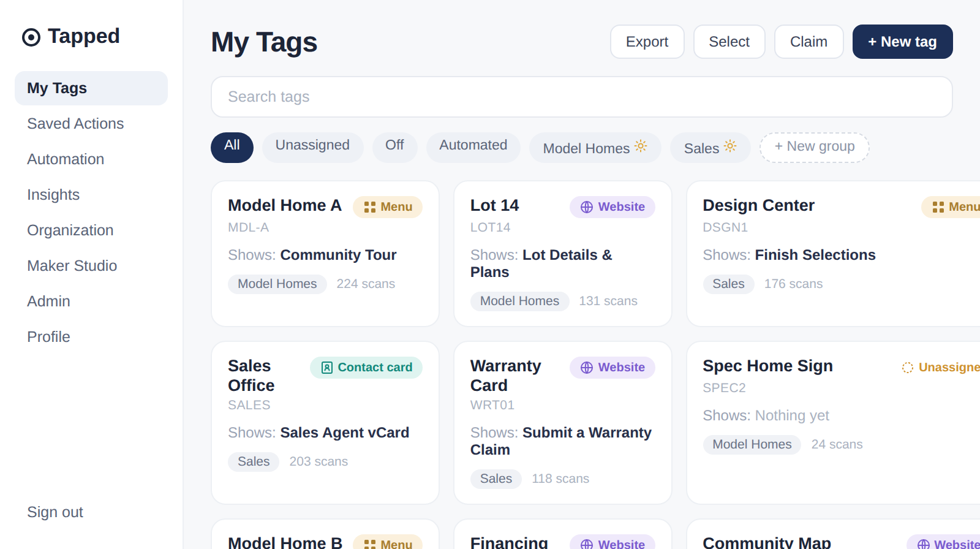
Task: Click Submit a Warranty Claim text
Action: click(561, 441)
